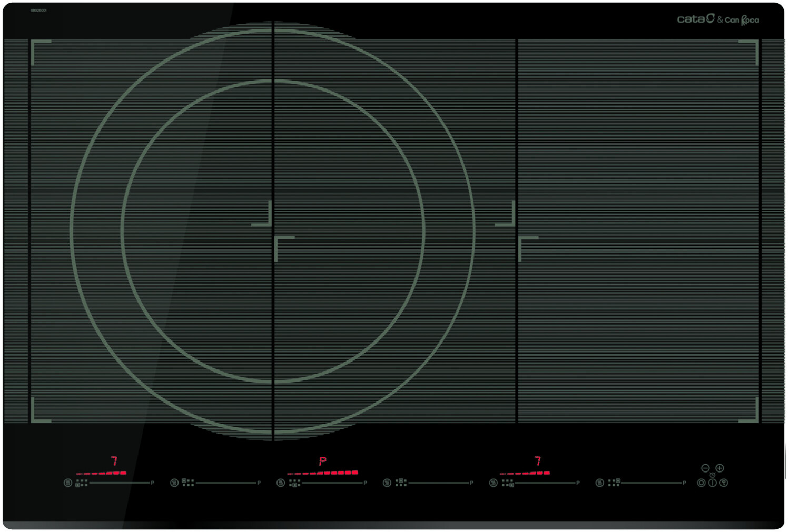
Task: Click the cata & Can Roca logo
Action: tap(718, 19)
